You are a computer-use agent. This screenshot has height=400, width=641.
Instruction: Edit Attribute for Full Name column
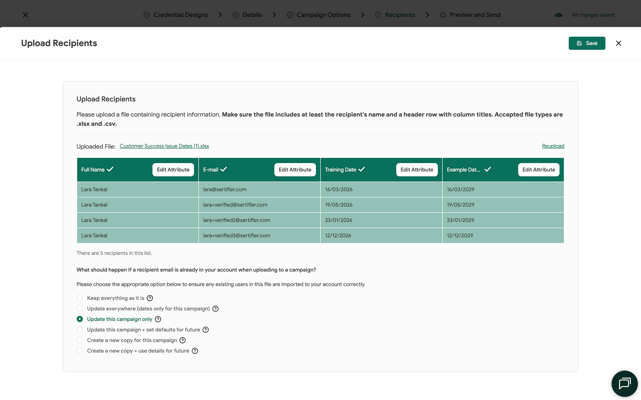(173, 170)
